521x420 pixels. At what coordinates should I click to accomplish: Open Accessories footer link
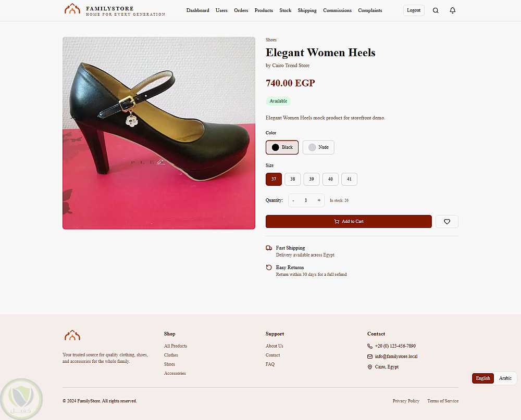(x=175, y=373)
